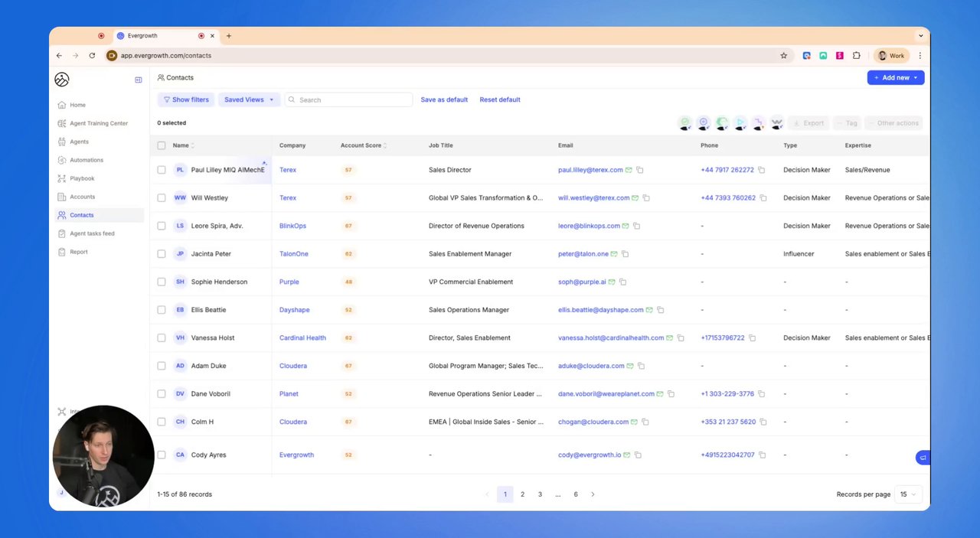The image size is (980, 538).
Task: Open the chat widget at the right edge
Action: (923, 458)
